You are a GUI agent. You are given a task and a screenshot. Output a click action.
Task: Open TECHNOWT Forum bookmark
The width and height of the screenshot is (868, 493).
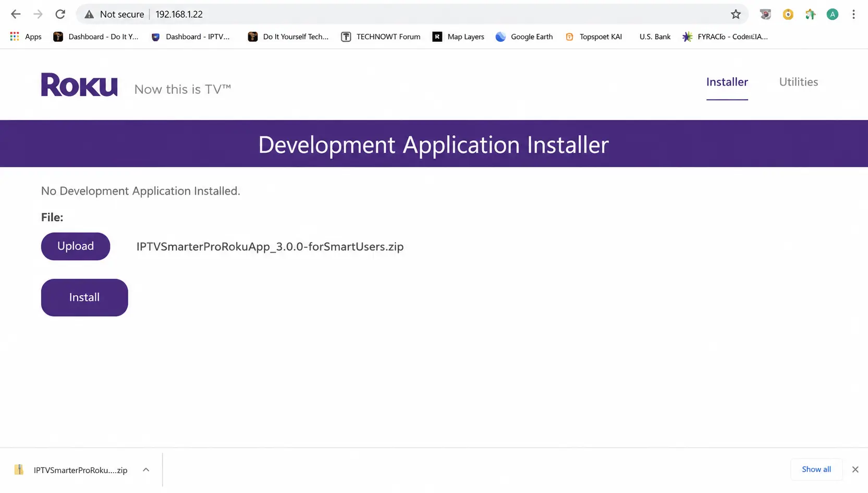pos(381,37)
